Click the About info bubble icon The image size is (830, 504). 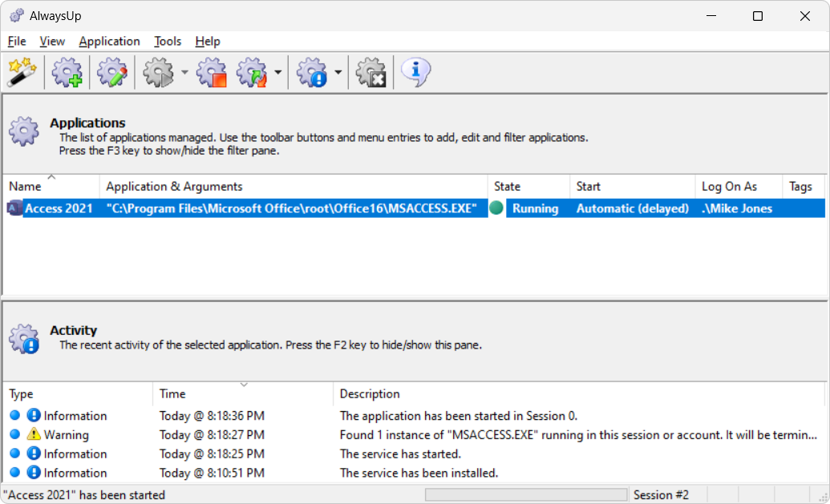pyautogui.click(x=415, y=72)
